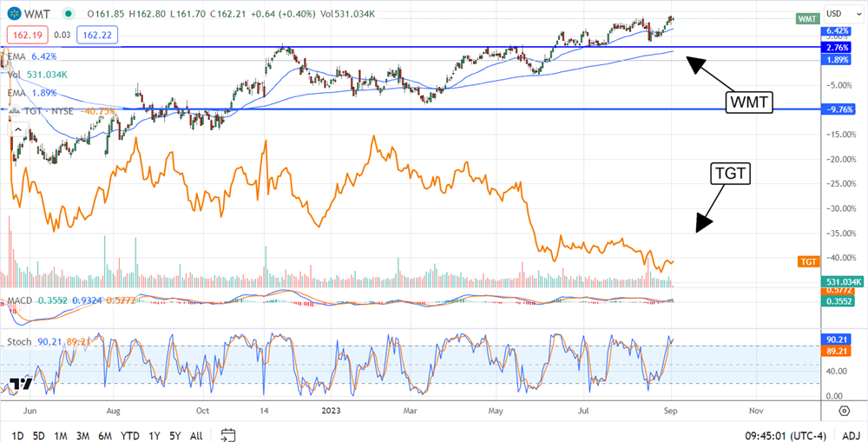
Task: Click the red 162.19 sell button
Action: tap(24, 34)
